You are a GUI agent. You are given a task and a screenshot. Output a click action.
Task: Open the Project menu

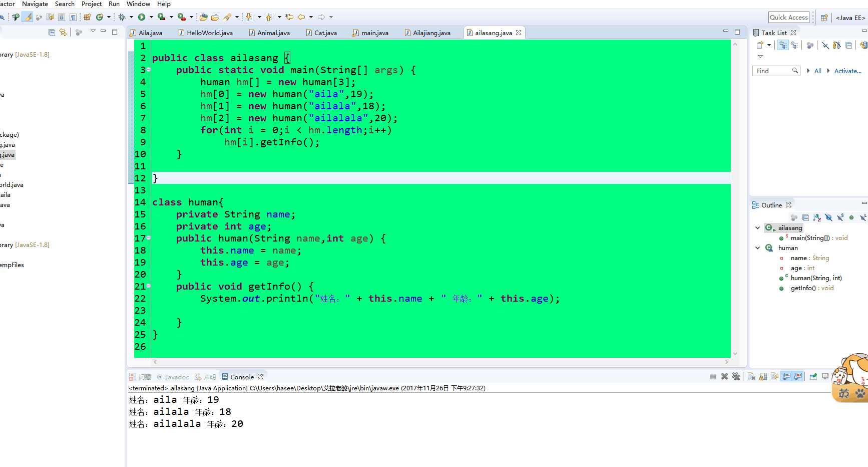pyautogui.click(x=92, y=4)
